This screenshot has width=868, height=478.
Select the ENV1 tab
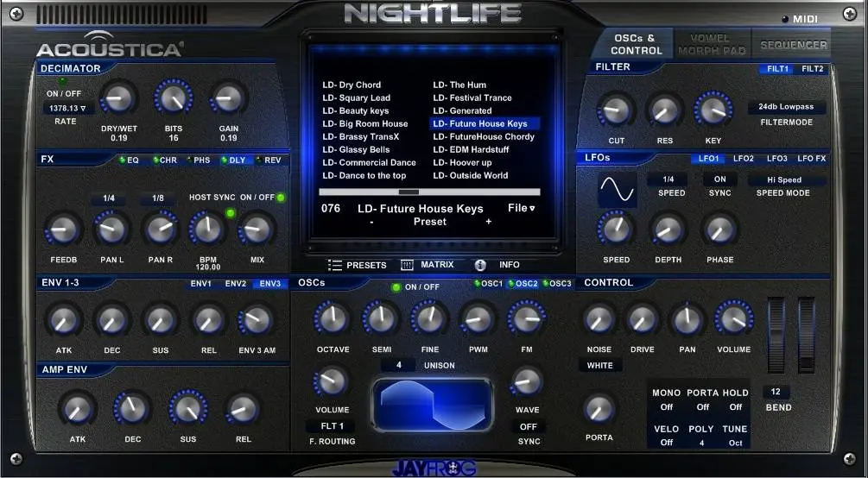coord(201,284)
